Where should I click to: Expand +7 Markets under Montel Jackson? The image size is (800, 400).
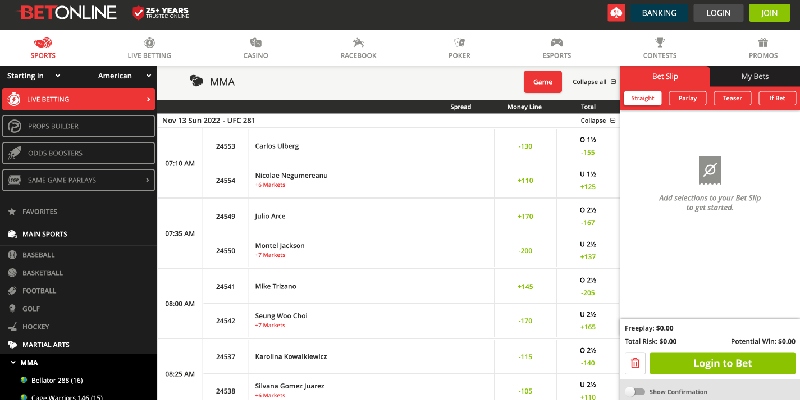click(270, 255)
